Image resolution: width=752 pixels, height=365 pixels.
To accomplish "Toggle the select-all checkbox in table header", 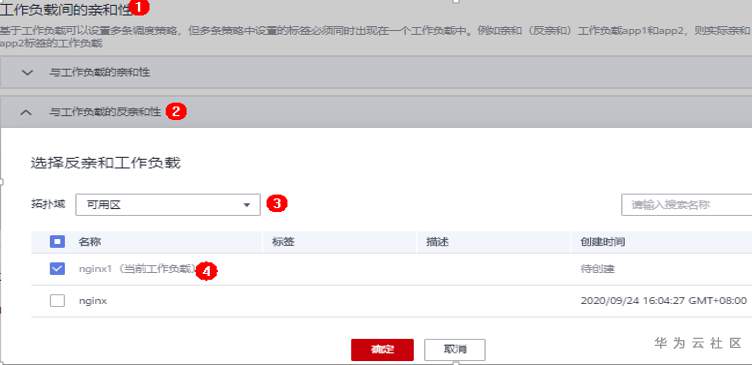I will coord(57,242).
